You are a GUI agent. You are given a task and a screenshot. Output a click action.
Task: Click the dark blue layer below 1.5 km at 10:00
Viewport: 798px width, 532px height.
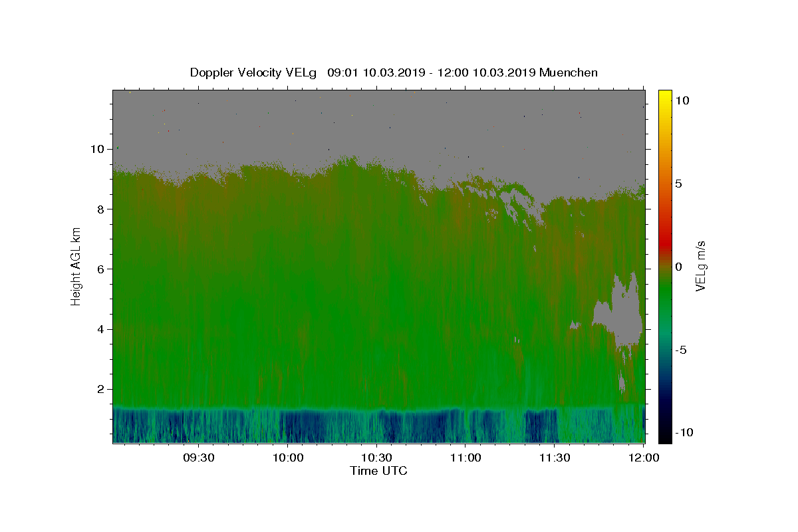(287, 426)
